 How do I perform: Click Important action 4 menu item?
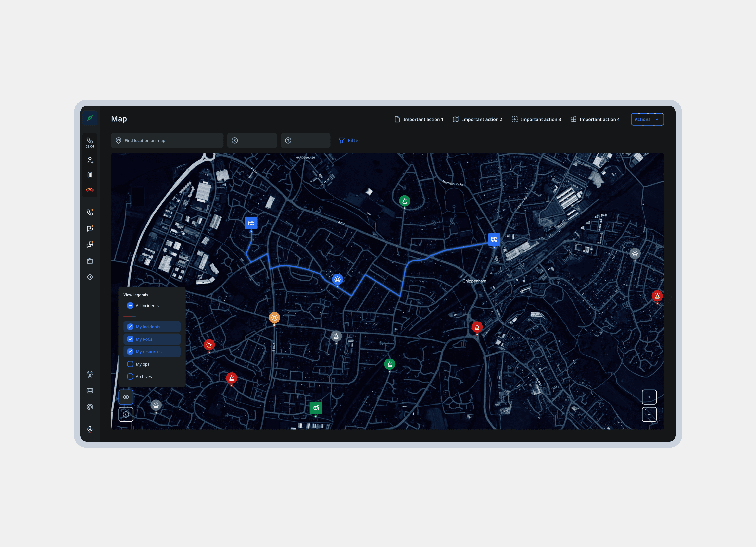click(595, 119)
